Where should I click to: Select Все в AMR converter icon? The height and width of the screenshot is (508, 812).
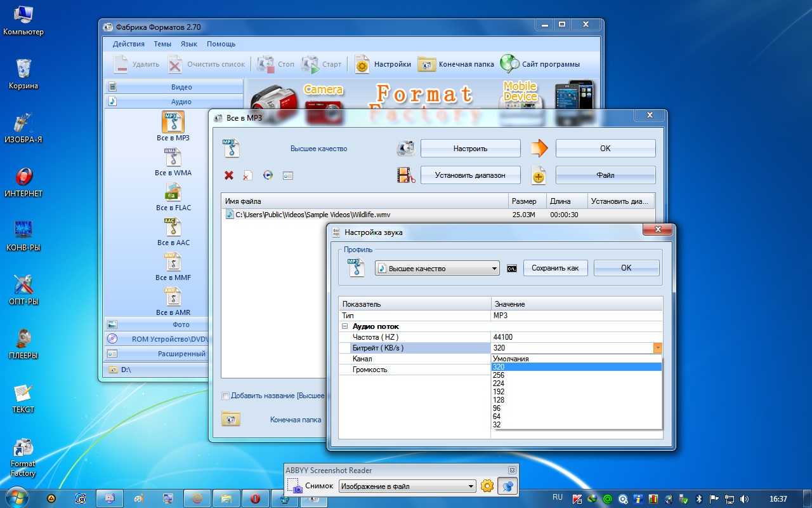pos(173,297)
